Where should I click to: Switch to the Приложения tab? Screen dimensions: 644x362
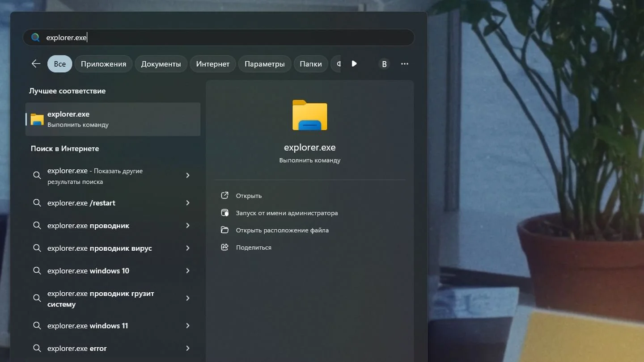(x=103, y=64)
